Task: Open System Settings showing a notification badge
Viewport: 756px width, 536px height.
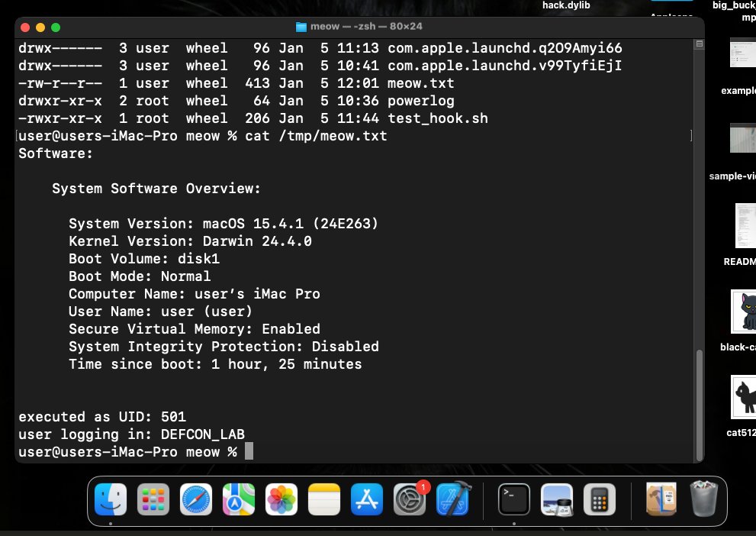Action: point(410,500)
